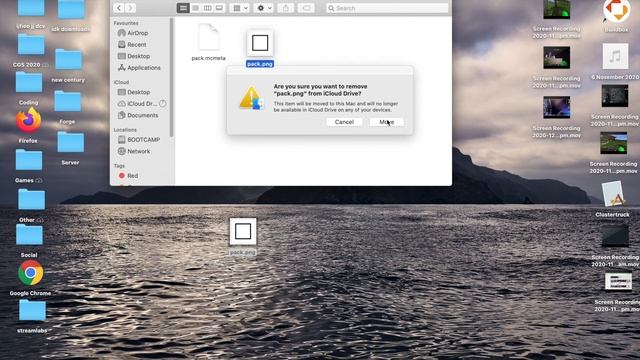
Task: Select Google Chrome icon on desktop
Action: tap(30, 278)
